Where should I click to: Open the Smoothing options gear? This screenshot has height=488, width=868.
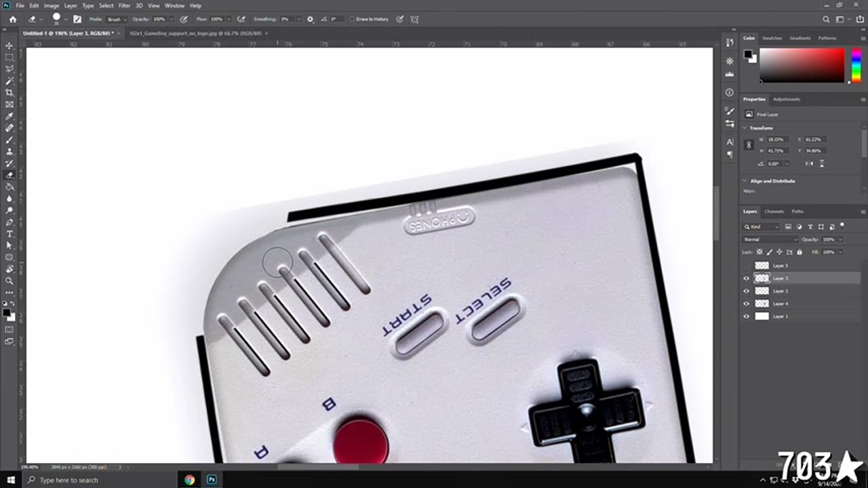(311, 19)
